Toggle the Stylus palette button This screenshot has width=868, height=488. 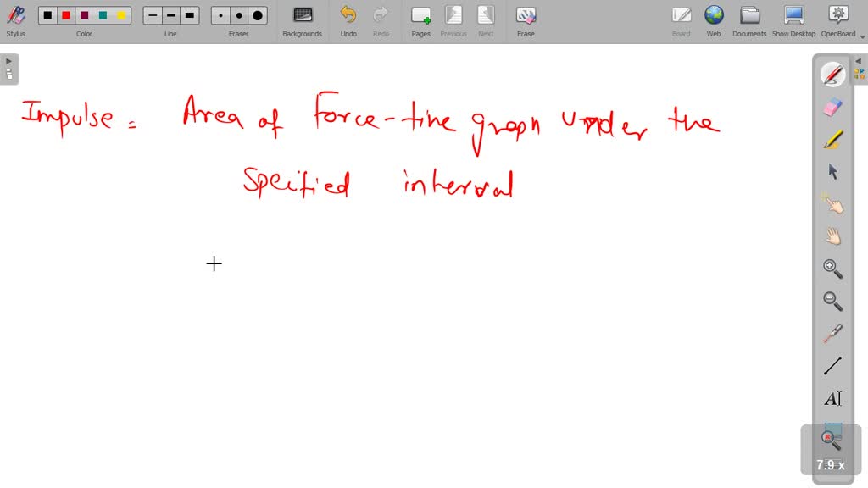click(15, 20)
